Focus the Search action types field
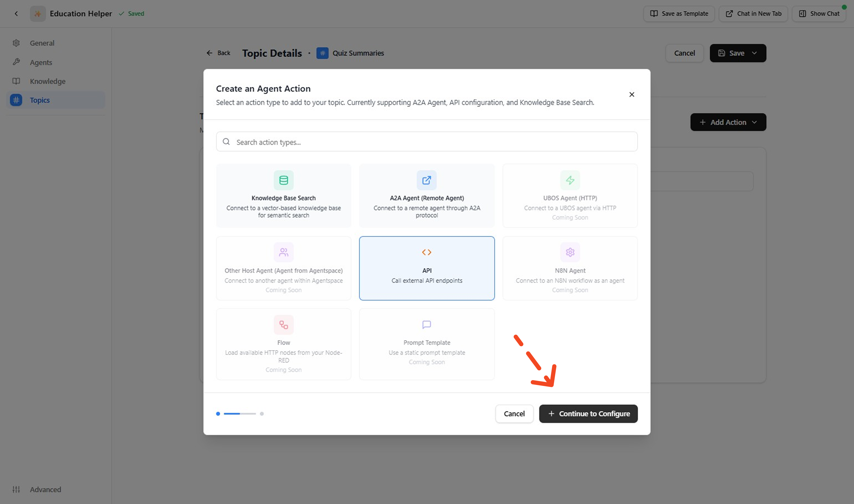854x504 pixels. [426, 142]
